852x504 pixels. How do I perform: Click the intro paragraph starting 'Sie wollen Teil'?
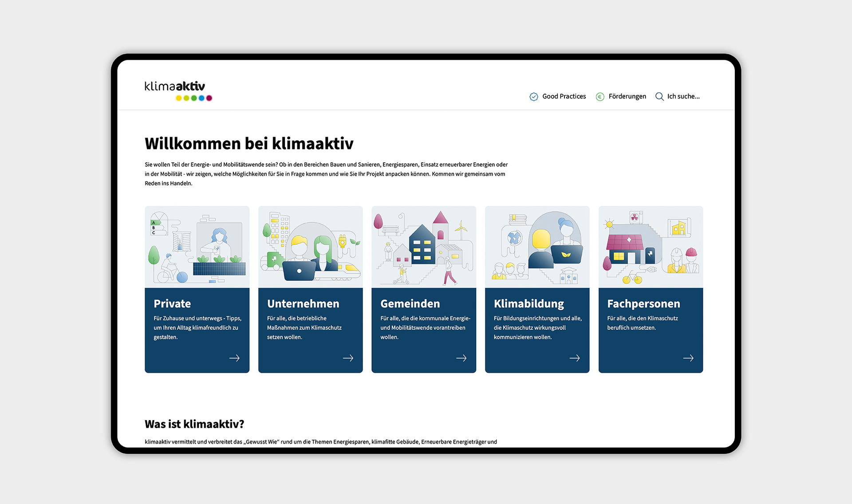(326, 174)
